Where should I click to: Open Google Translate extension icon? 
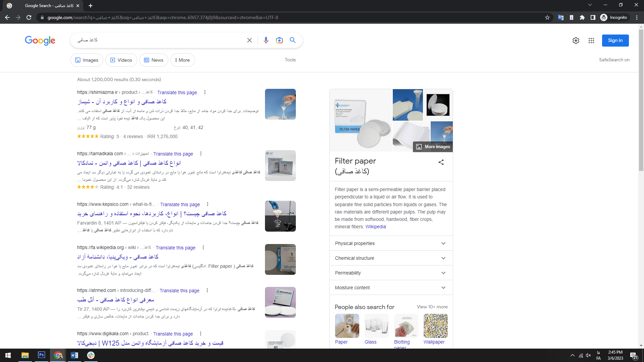(x=560, y=17)
